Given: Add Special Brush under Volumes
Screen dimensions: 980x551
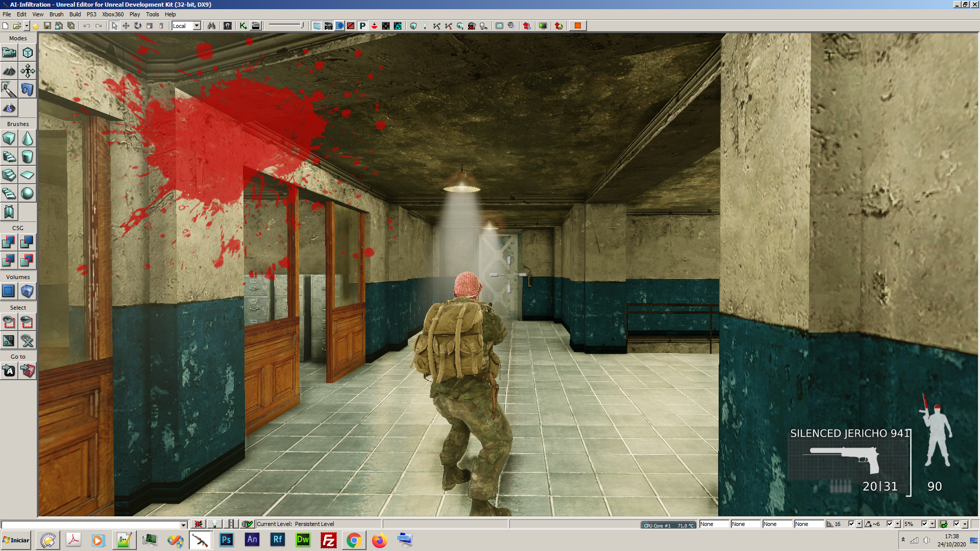Looking at the screenshot, I should (x=9, y=291).
